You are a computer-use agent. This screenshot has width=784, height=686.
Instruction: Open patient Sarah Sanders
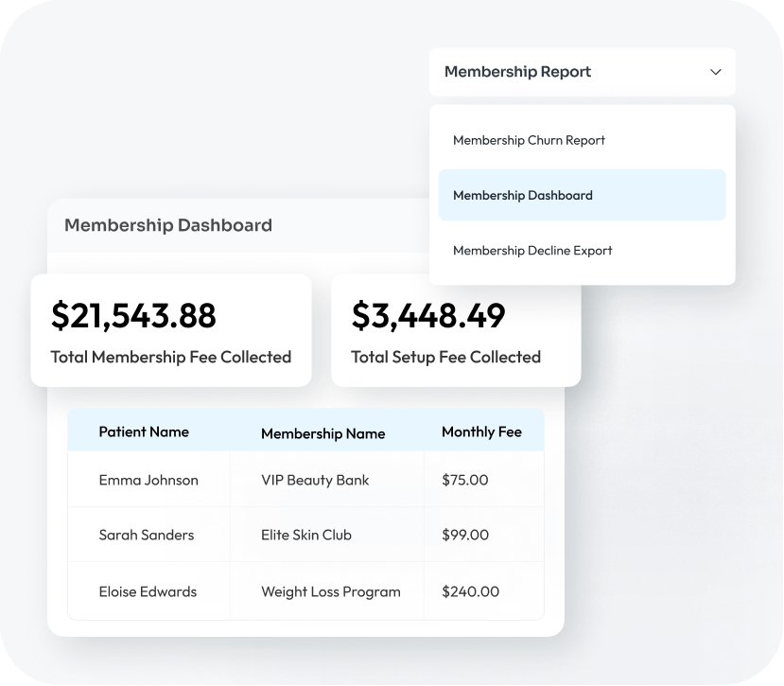click(x=147, y=535)
